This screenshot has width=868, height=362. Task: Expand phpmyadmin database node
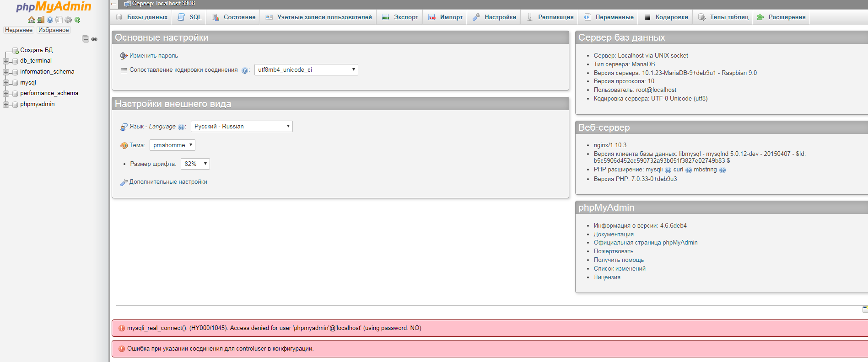click(x=6, y=104)
